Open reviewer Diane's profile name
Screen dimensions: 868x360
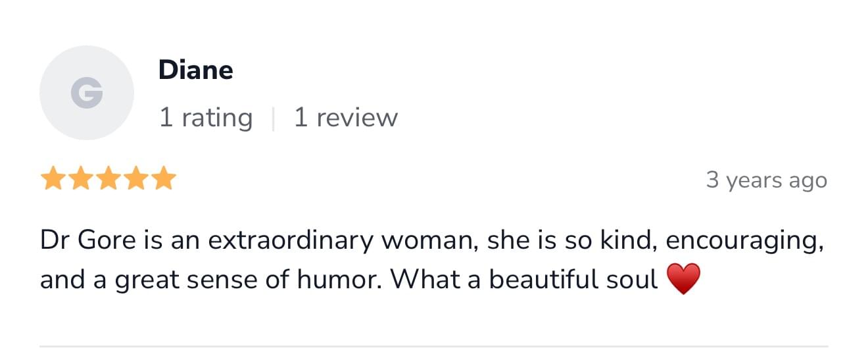pos(195,70)
